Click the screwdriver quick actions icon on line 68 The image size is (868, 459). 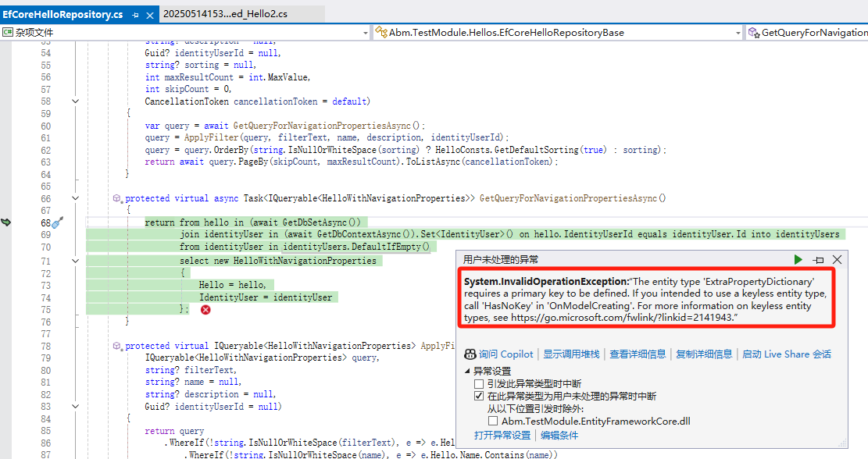[x=58, y=222]
